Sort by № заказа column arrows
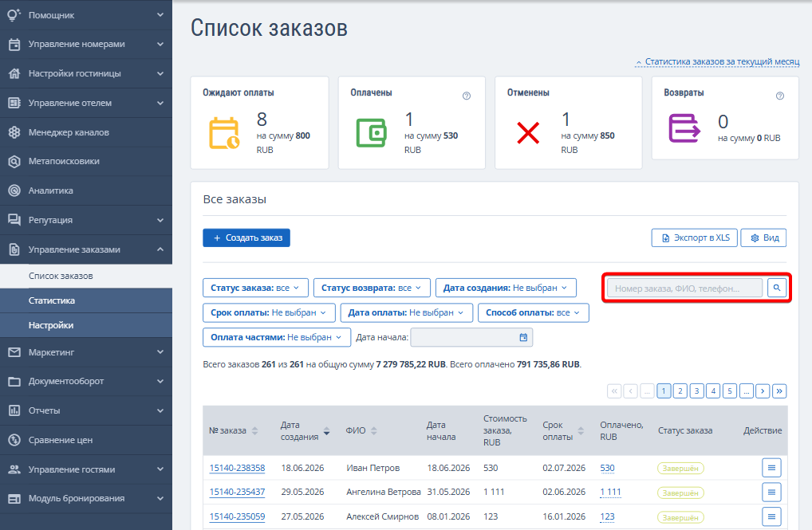 254,430
